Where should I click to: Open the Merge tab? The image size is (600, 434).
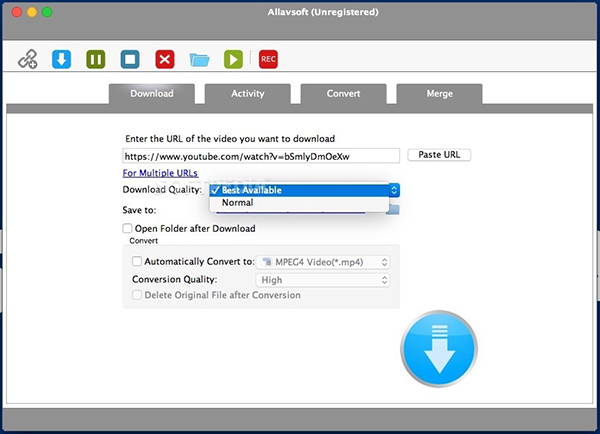click(440, 94)
